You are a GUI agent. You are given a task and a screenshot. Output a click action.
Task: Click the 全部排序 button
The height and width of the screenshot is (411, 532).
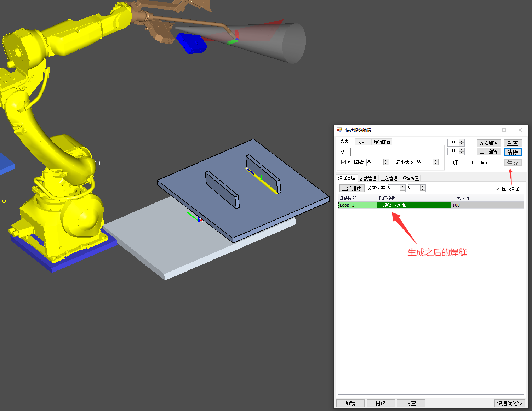[351, 188]
